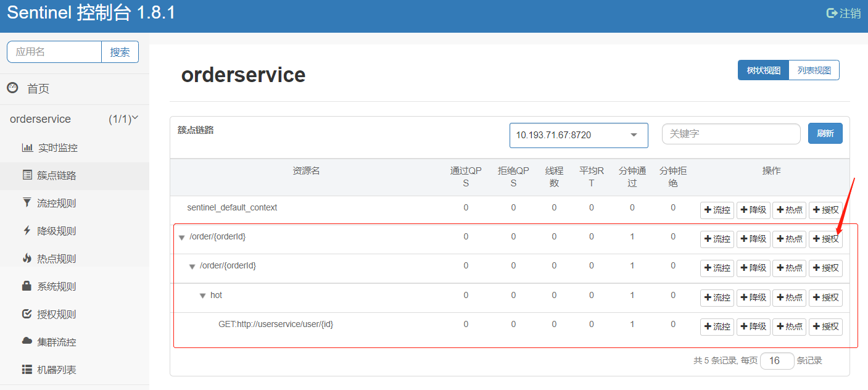This screenshot has height=390, width=868.
Task: Add 降级 rule for hot resource
Action: [753, 297]
